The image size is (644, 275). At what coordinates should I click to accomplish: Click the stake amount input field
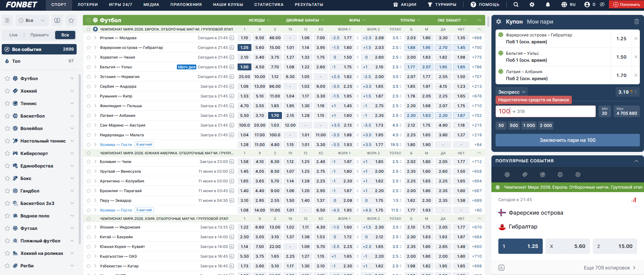[546, 111]
